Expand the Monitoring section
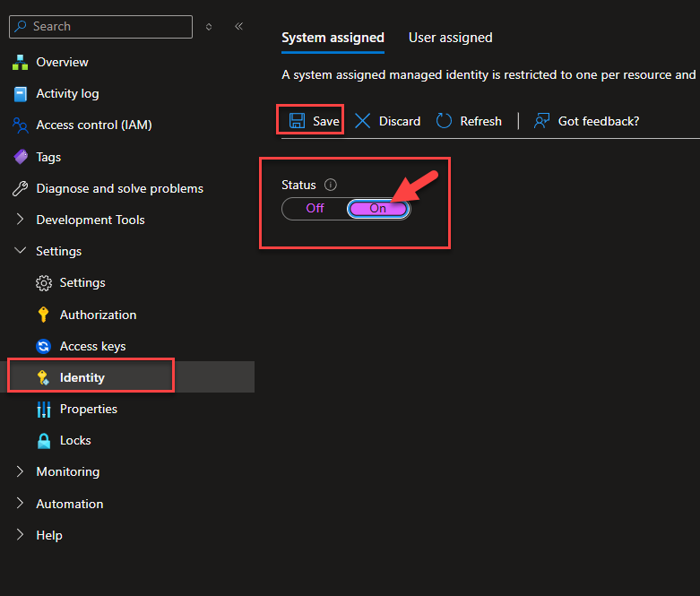Image resolution: width=700 pixels, height=596 pixels. [20, 471]
